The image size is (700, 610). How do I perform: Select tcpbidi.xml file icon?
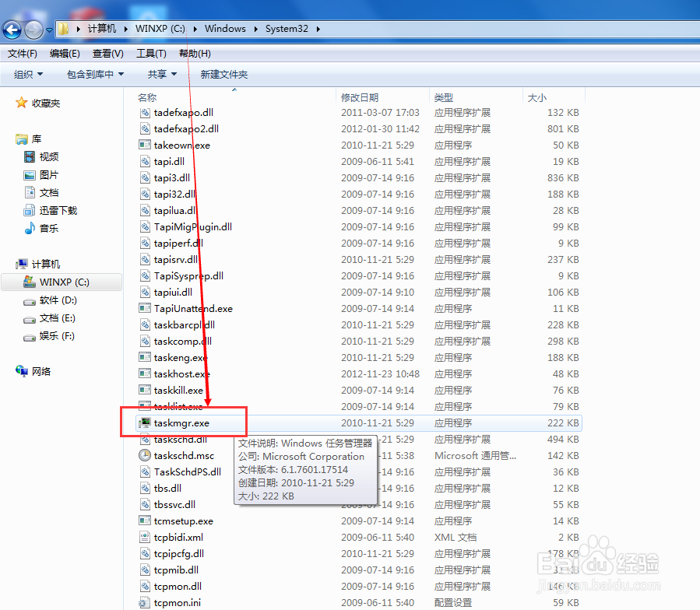(145, 538)
